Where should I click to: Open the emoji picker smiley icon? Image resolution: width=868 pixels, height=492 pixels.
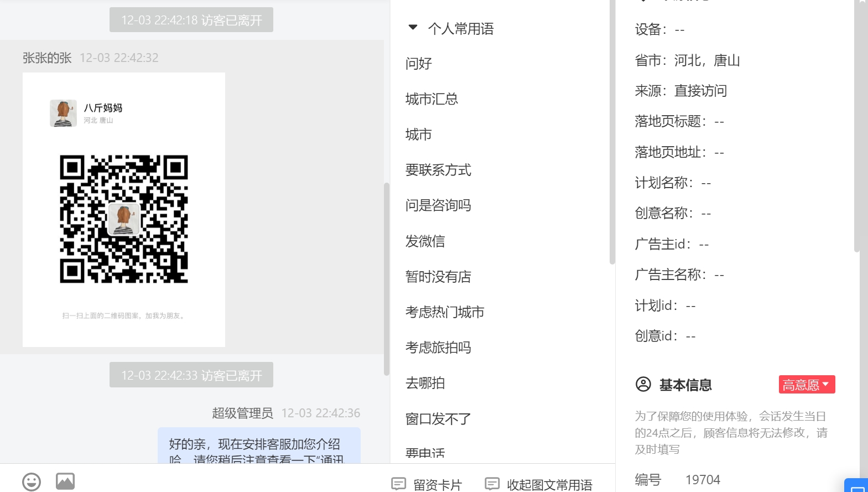(32, 481)
